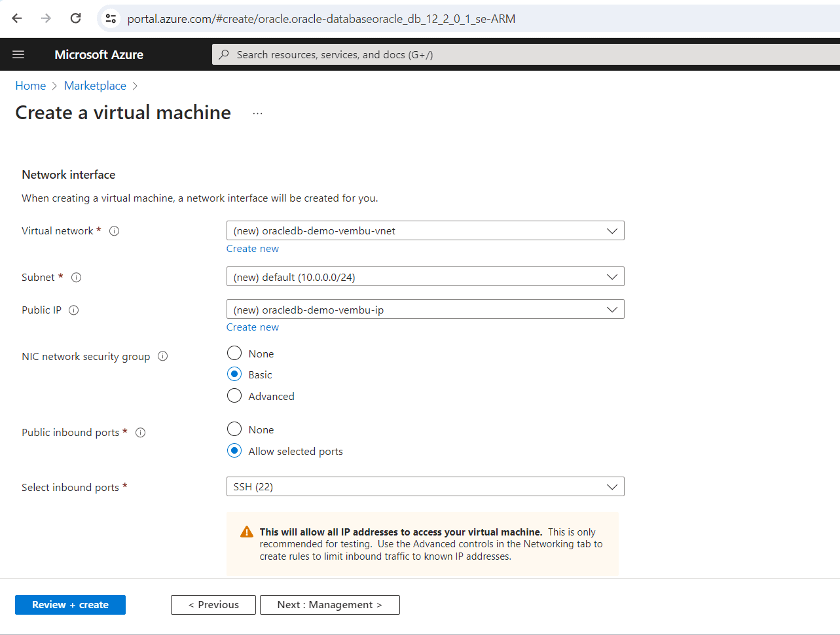This screenshot has height=635, width=840.
Task: Click the browser back arrow
Action: coord(17,18)
